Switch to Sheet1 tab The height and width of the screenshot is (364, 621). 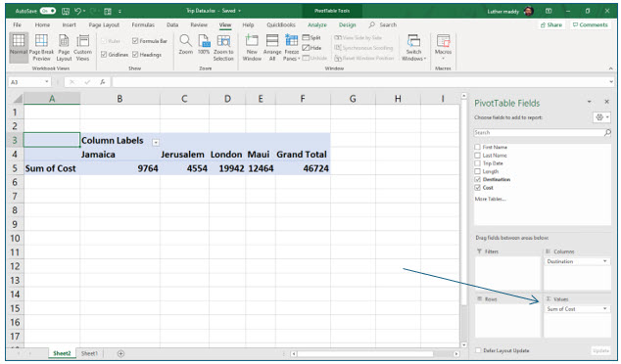click(x=89, y=353)
